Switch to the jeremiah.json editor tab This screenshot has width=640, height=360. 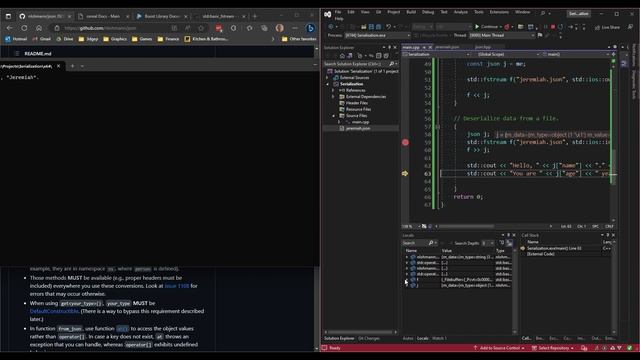point(447,47)
